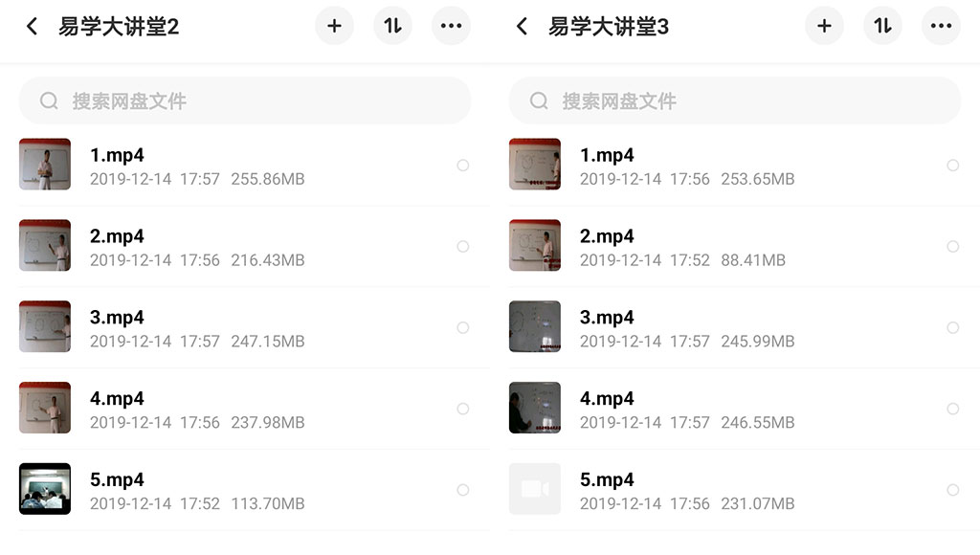980x555 pixels.
Task: Select 2.mp4 88.41MB radio button
Action: [x=952, y=246]
